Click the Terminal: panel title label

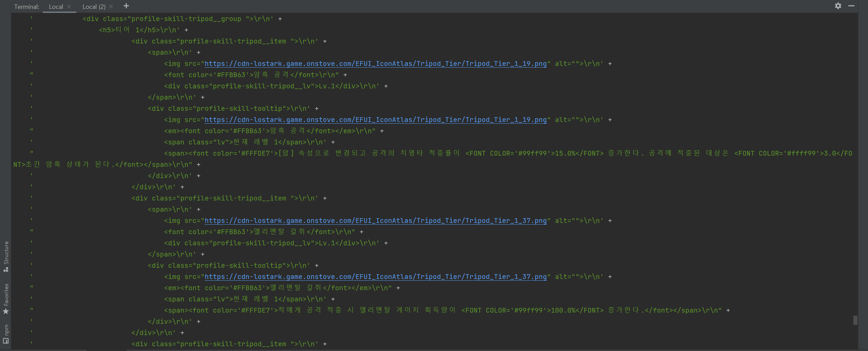[26, 6]
